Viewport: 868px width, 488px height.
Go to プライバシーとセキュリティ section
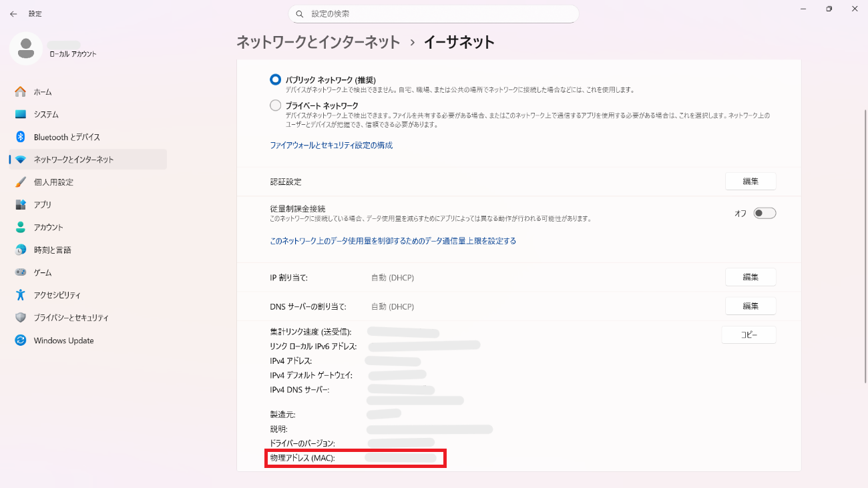[71, 318]
